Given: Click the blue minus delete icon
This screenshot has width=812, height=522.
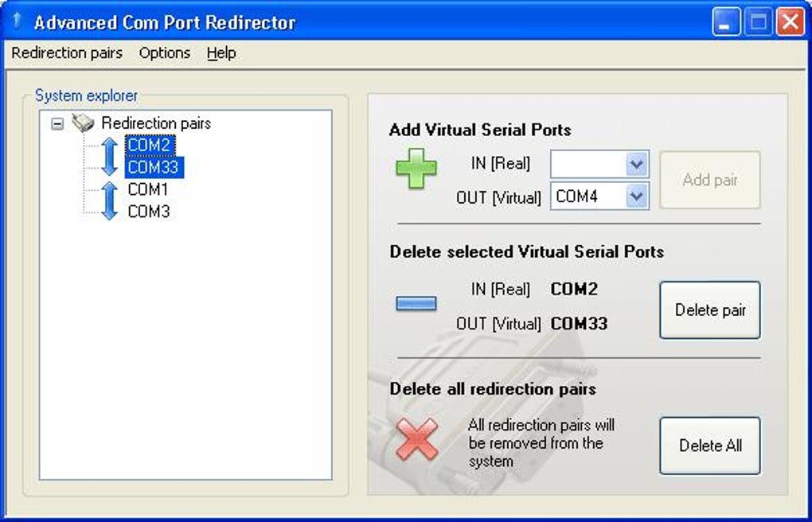Looking at the screenshot, I should 416,303.
